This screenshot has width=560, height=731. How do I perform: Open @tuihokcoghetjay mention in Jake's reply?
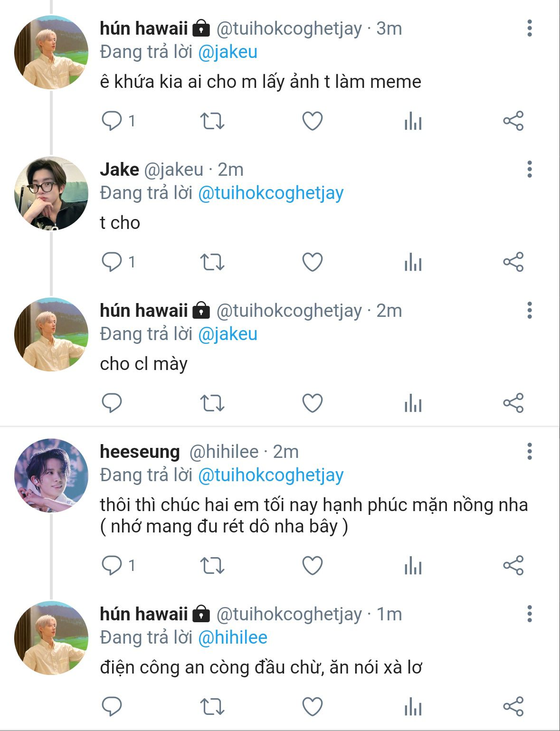270,193
